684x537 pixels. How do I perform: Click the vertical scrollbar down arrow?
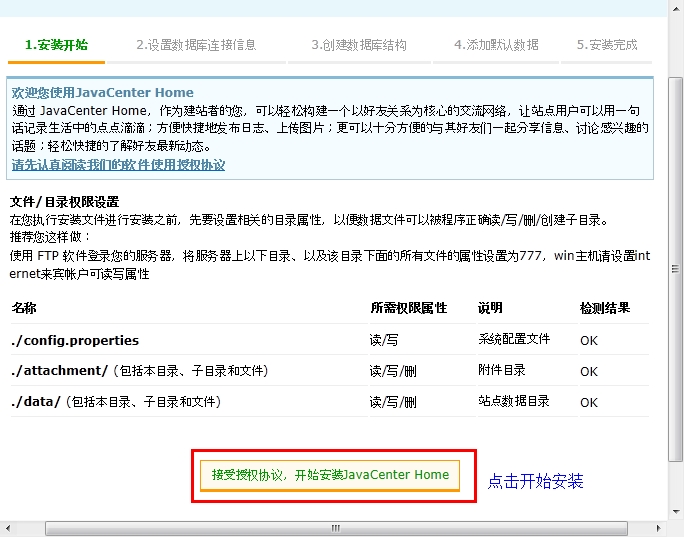pos(676,511)
